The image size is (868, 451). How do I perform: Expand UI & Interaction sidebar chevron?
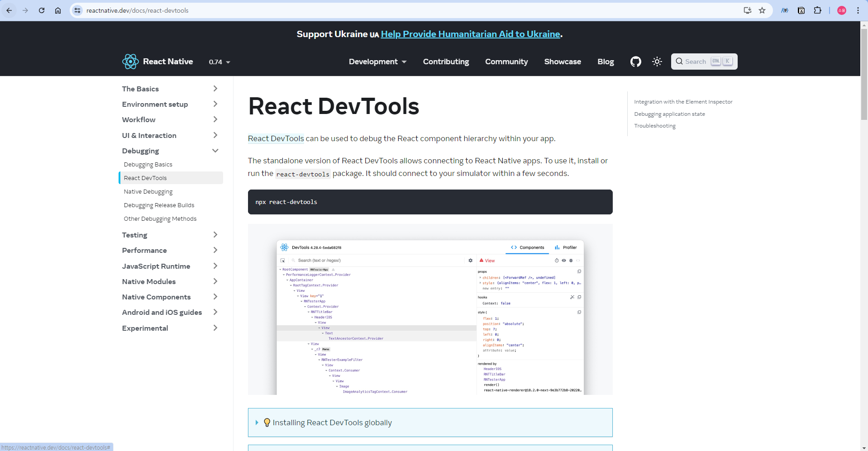click(x=215, y=135)
